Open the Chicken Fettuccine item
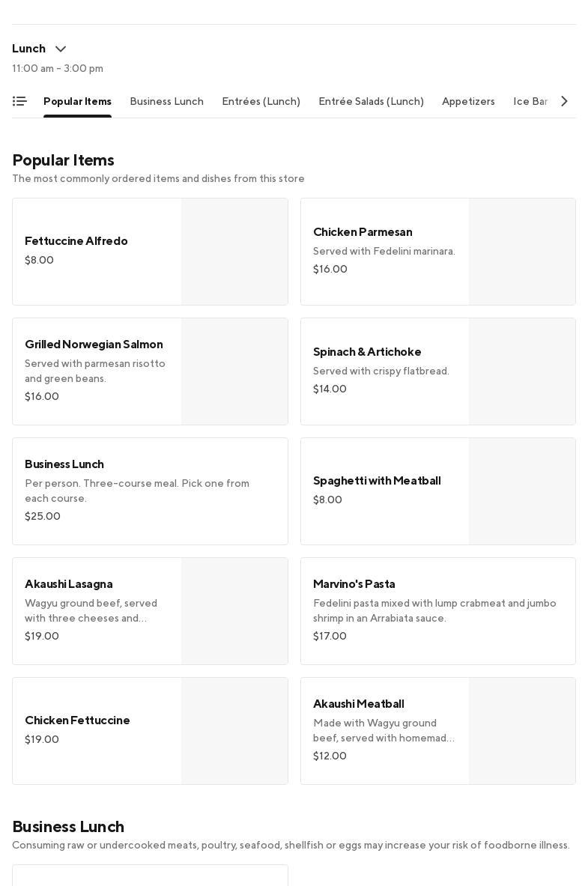 pos(97,730)
